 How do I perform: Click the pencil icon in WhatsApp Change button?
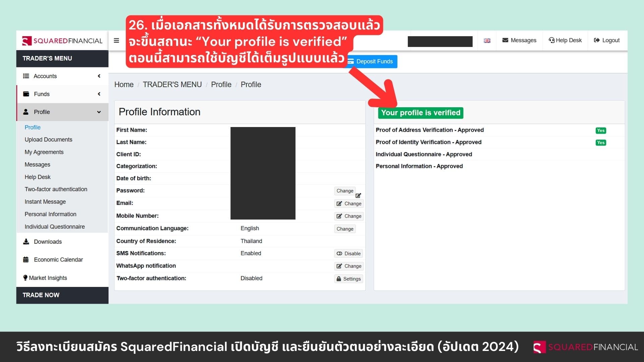coord(339,266)
